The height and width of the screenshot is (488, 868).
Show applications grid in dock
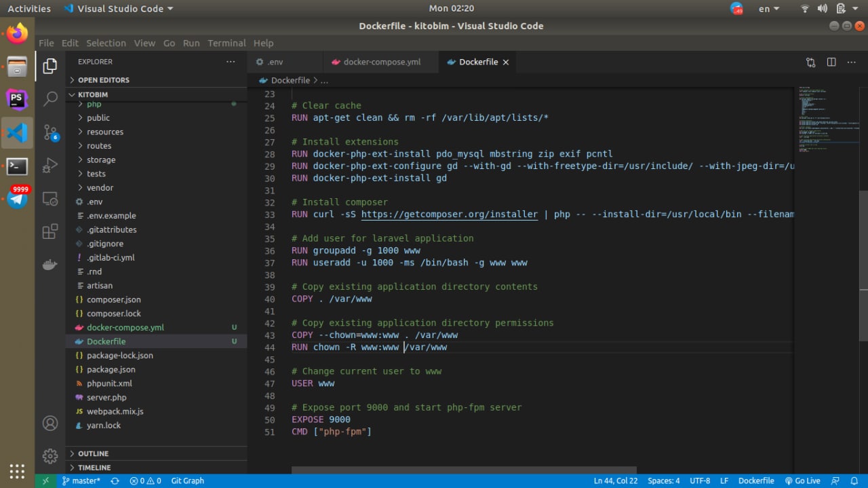tap(17, 471)
